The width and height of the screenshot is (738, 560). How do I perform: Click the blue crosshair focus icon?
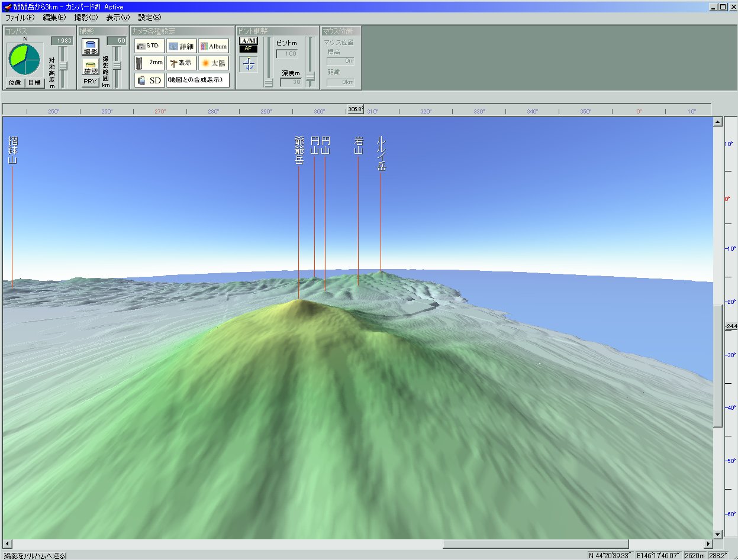[249, 65]
